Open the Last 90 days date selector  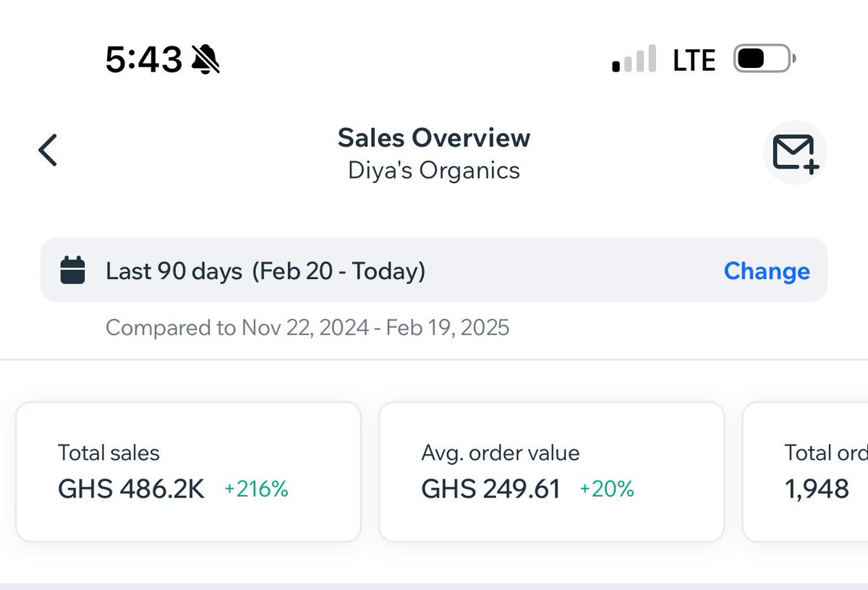click(x=433, y=270)
